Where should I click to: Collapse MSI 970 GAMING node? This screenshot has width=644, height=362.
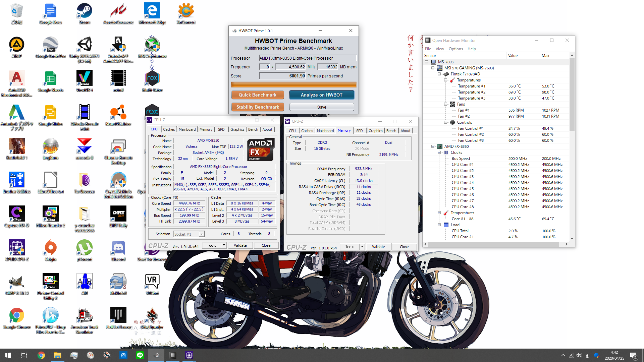coord(433,68)
